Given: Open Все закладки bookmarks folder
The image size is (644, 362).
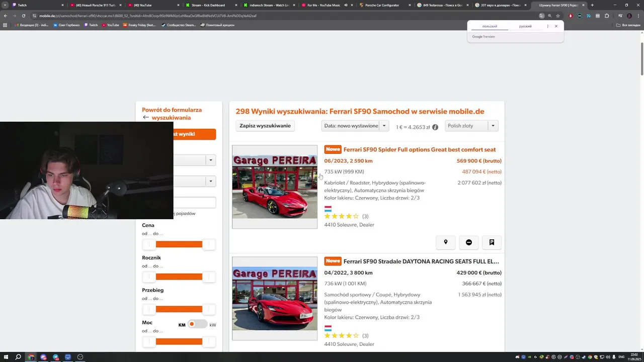Looking at the screenshot, I should tap(628, 25).
